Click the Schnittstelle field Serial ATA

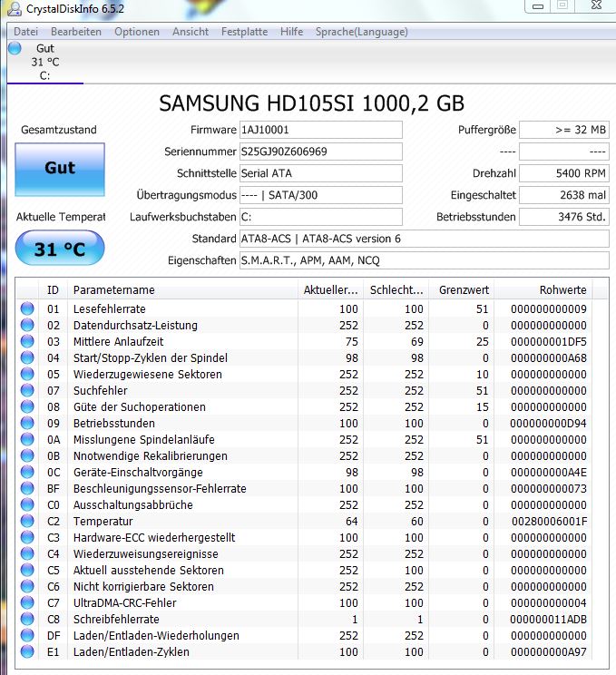click(x=320, y=173)
